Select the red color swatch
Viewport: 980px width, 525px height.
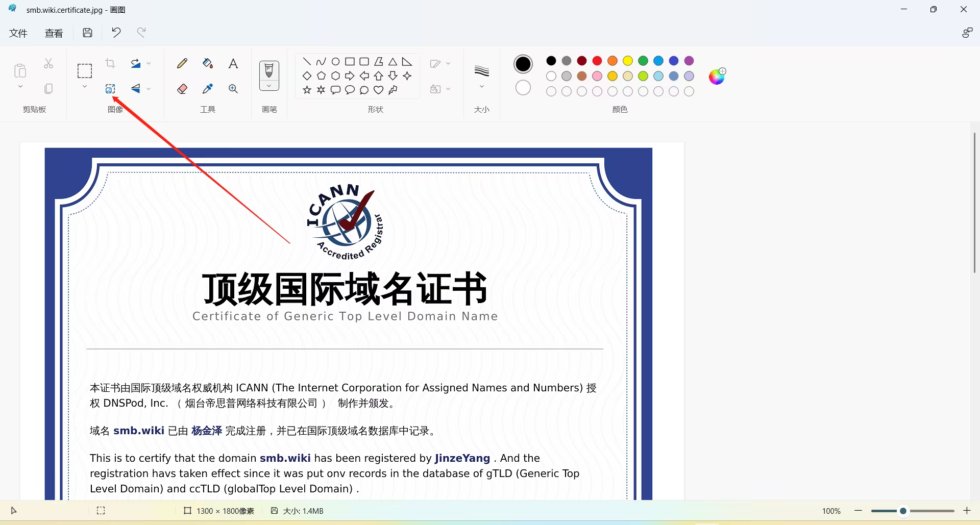(597, 61)
